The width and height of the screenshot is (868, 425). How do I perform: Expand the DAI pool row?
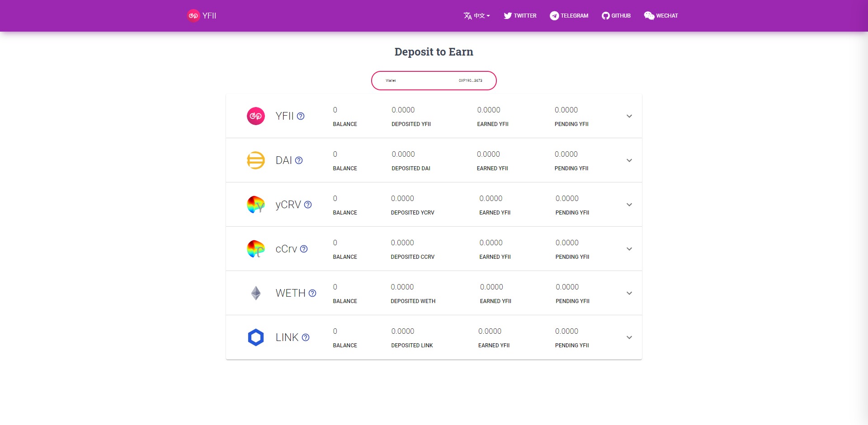tap(629, 160)
